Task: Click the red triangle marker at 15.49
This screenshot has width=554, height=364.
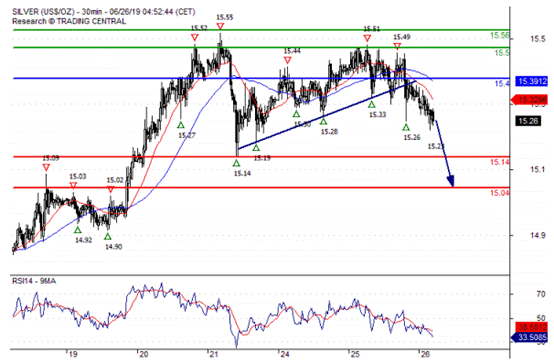Action: point(397,46)
